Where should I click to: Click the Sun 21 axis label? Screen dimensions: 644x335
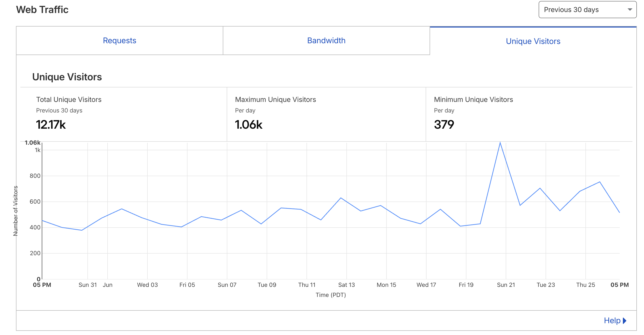[x=506, y=285]
